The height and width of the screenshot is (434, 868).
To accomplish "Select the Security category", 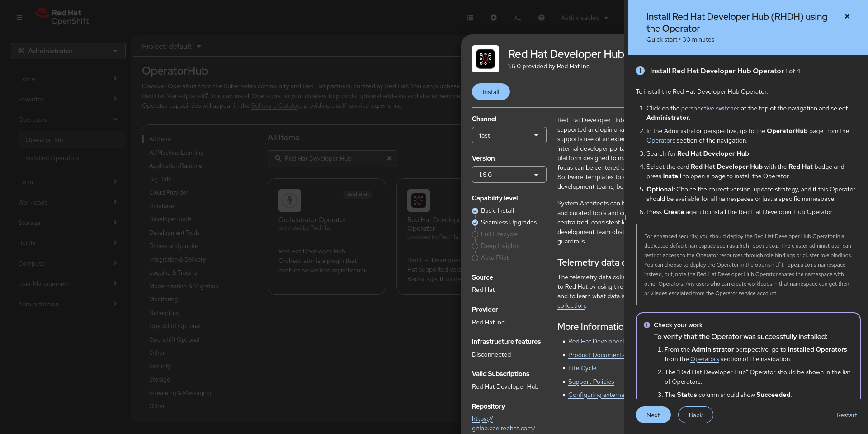I will pos(160,366).
